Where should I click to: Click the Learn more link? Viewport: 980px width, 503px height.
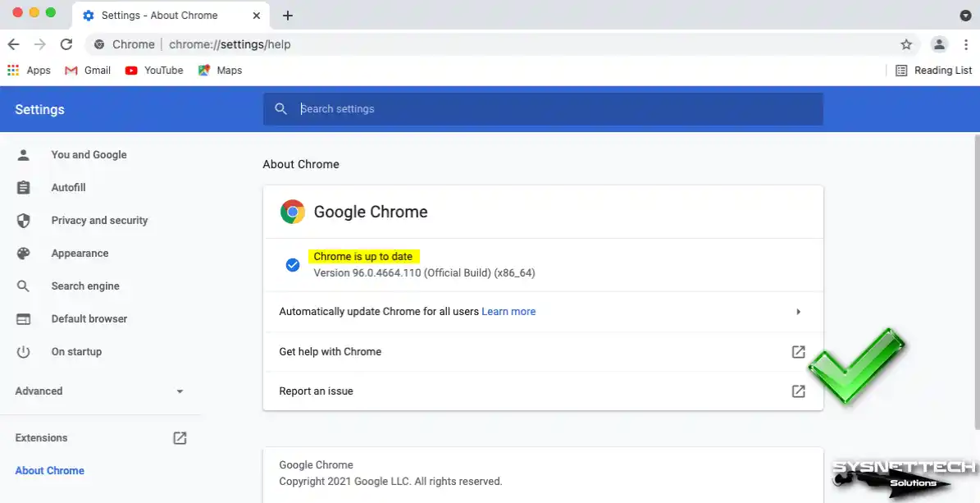(x=508, y=312)
